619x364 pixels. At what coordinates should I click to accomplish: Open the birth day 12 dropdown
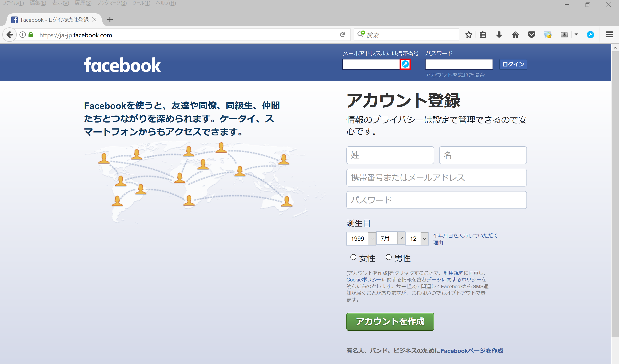(417, 239)
